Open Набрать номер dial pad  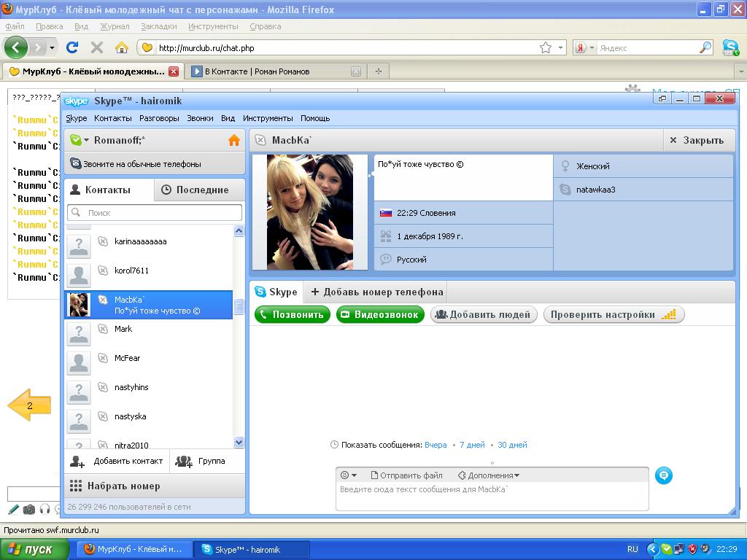pyautogui.click(x=155, y=486)
